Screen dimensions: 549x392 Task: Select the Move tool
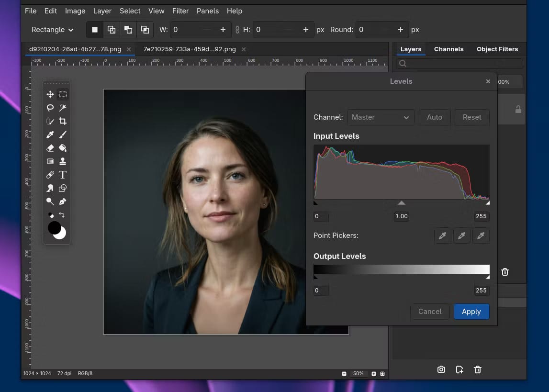(x=50, y=94)
